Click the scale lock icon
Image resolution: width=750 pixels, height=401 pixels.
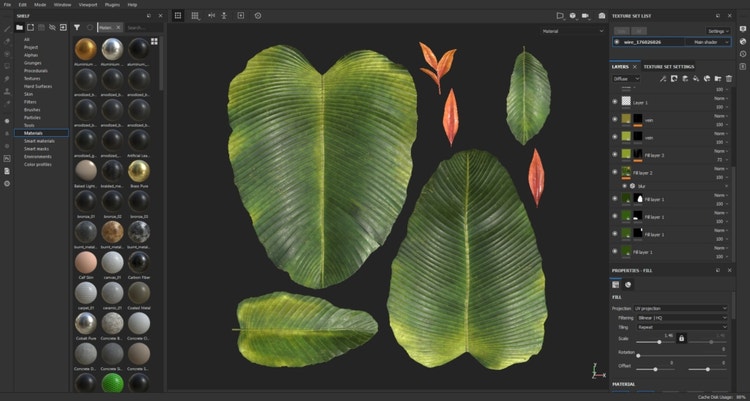pyautogui.click(x=682, y=338)
